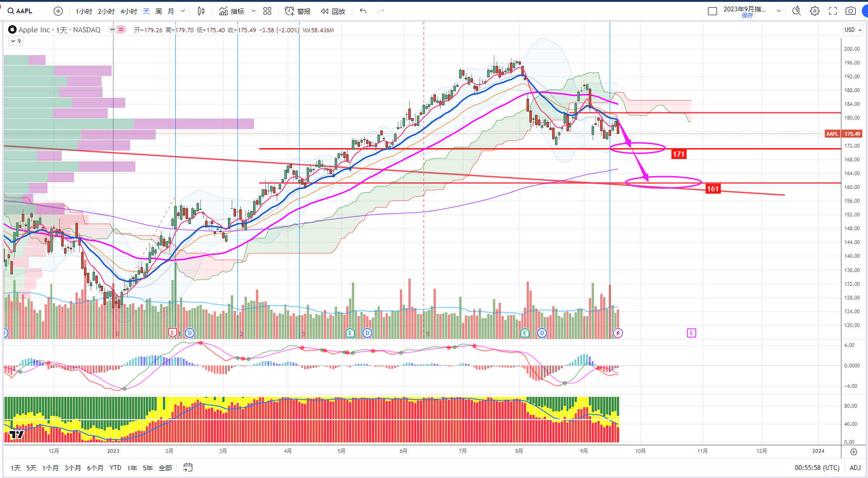Expand the timeframe interval dropdown
The image size is (868, 478).
click(183, 11)
